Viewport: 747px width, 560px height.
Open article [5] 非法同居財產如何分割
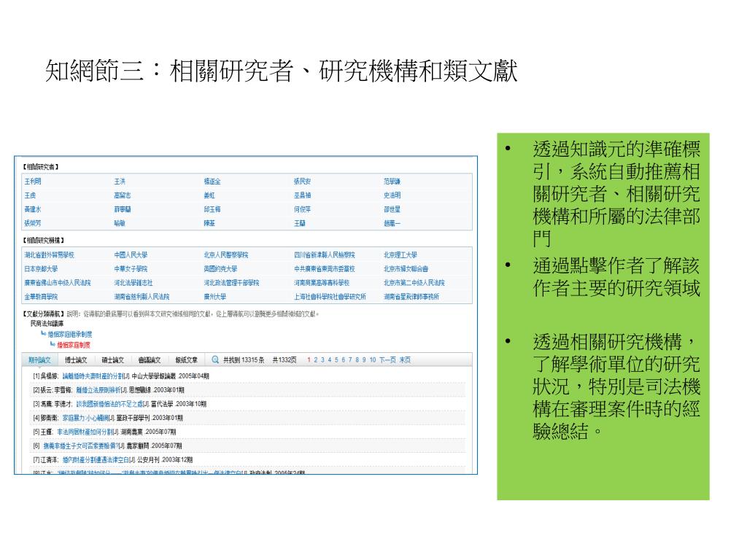[x=85, y=432]
